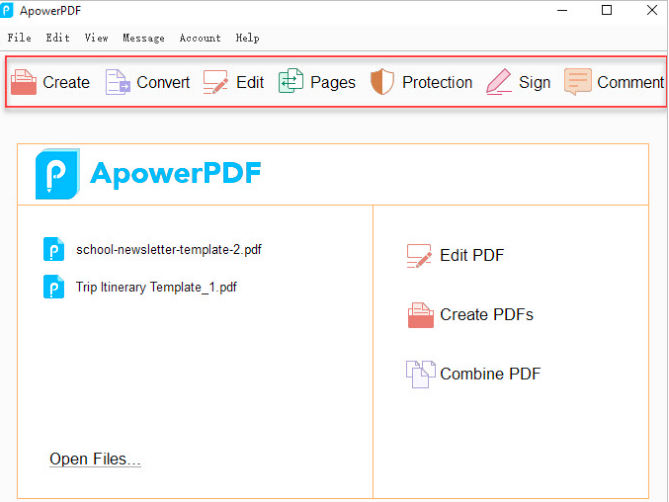Click the Edit PDF text link
Viewport: 669px width, 502px height.
coord(472,255)
